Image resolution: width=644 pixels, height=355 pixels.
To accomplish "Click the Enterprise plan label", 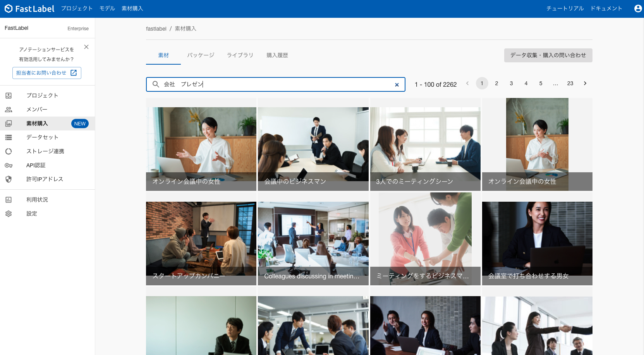I will pos(78,29).
